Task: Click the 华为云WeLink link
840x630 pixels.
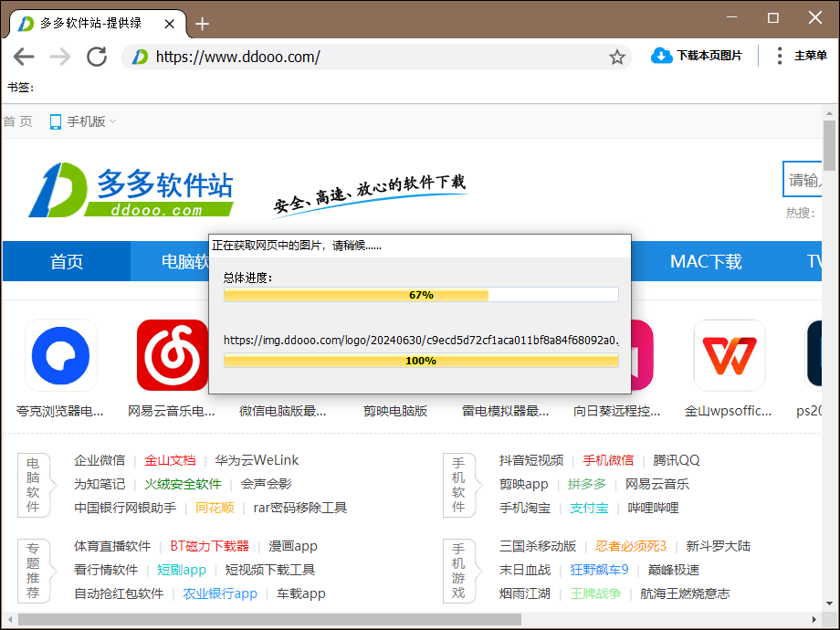Action: coord(257,460)
